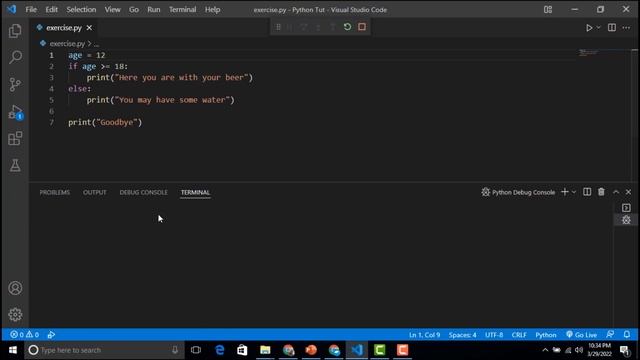
Task: Step out in the debug toolbar
Action: [333, 27]
